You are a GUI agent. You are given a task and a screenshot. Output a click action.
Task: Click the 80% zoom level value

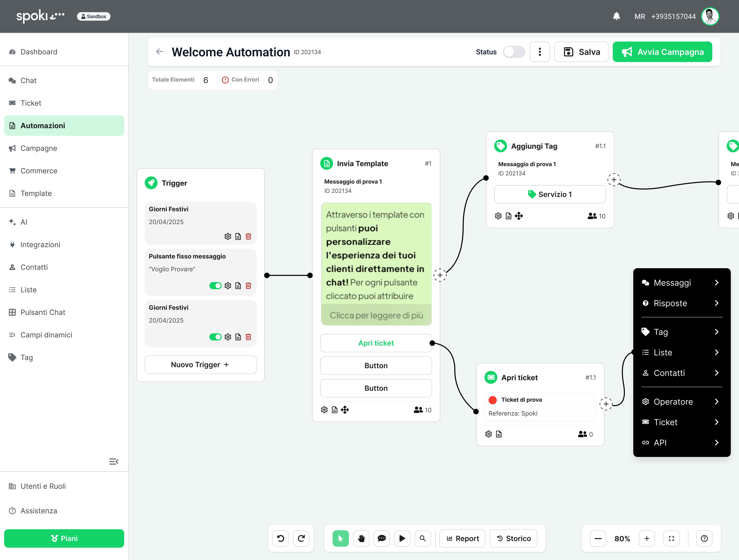622,539
